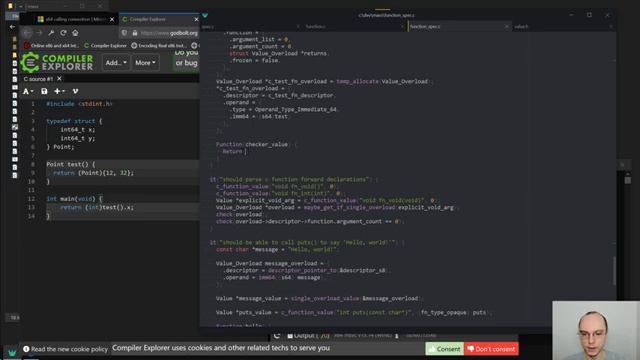Viewport: 640px width, 360px height.
Task: Open the 'Online x86 and x64' bookmark
Action: 51,46
